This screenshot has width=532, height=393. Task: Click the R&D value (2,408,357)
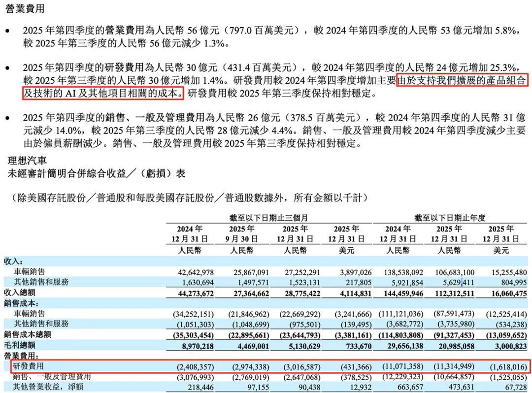pos(196,367)
